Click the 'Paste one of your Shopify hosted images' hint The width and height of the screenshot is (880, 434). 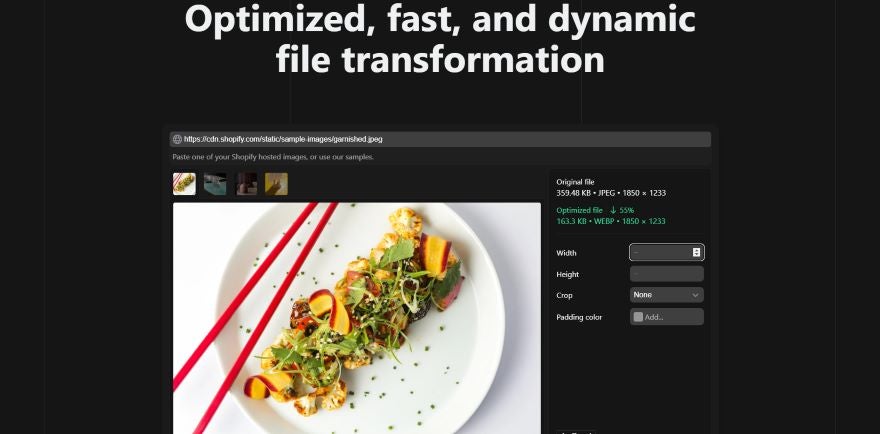(273, 157)
